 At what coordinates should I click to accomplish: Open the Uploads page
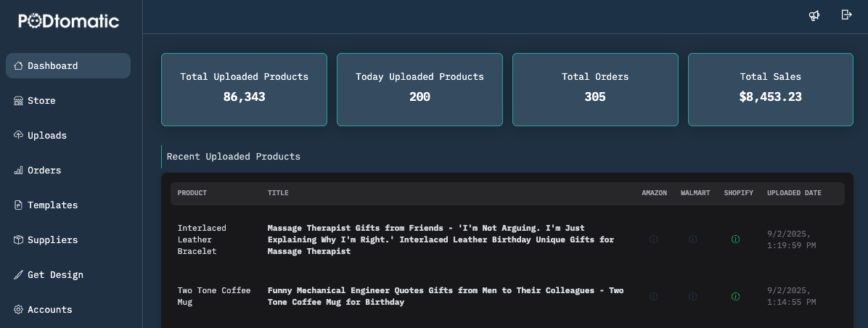coord(68,136)
